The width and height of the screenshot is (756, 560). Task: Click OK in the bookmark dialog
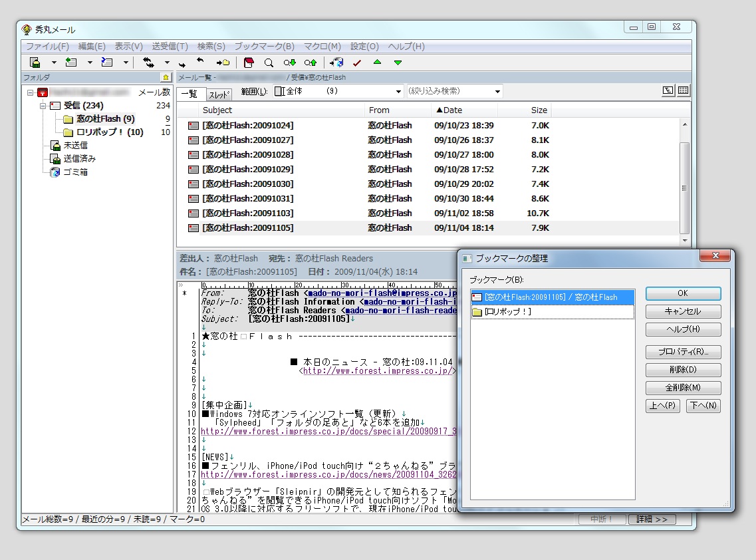tap(683, 293)
